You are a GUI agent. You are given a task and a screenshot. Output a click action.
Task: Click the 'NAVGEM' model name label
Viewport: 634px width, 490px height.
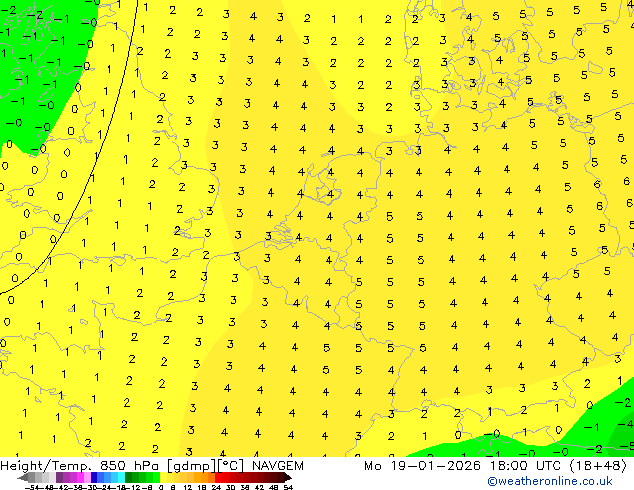point(278,466)
